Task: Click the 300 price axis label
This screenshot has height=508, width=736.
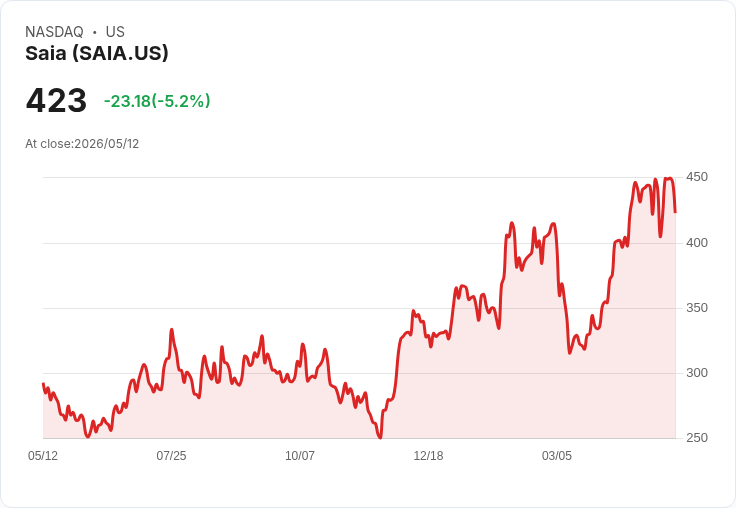Action: 697,373
